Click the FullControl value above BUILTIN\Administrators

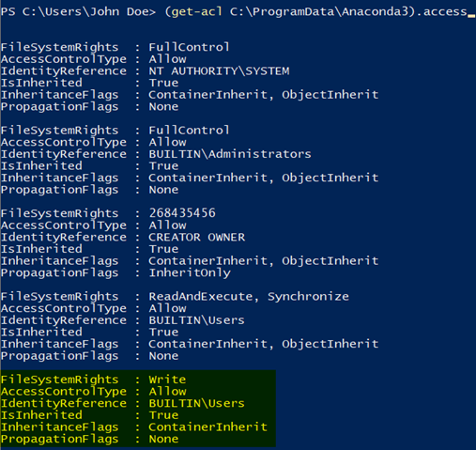click(189, 131)
